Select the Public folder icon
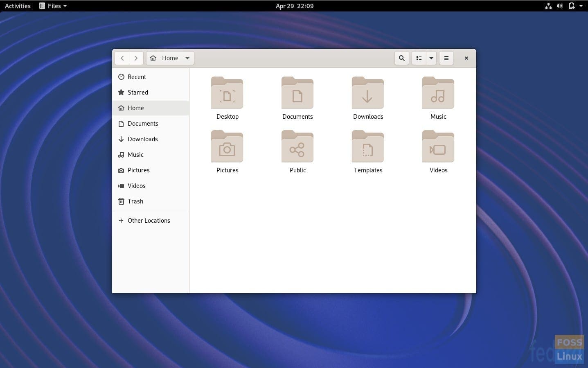The image size is (588, 368). 297,147
